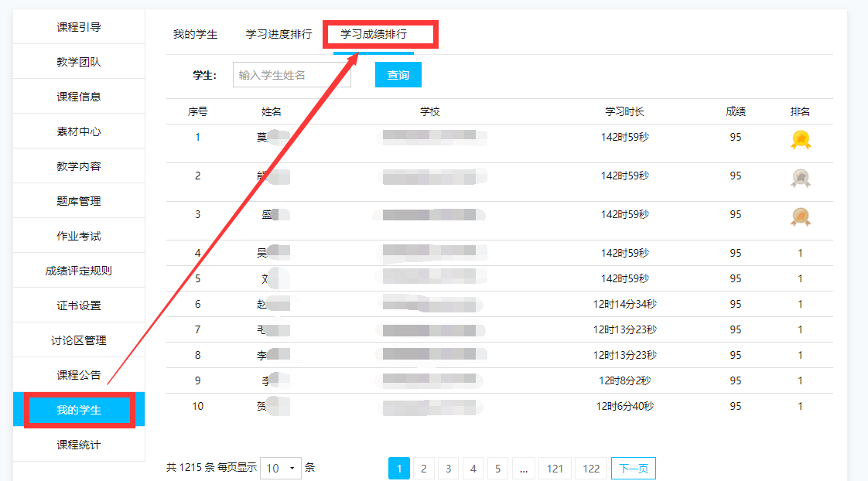The image size is (868, 481).
Task: Click the blurred school cell in row 1
Action: point(432,138)
